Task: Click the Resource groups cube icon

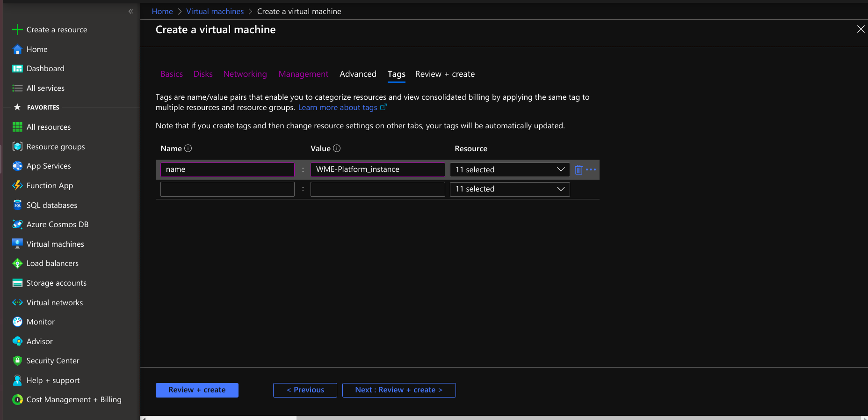Action: tap(17, 147)
